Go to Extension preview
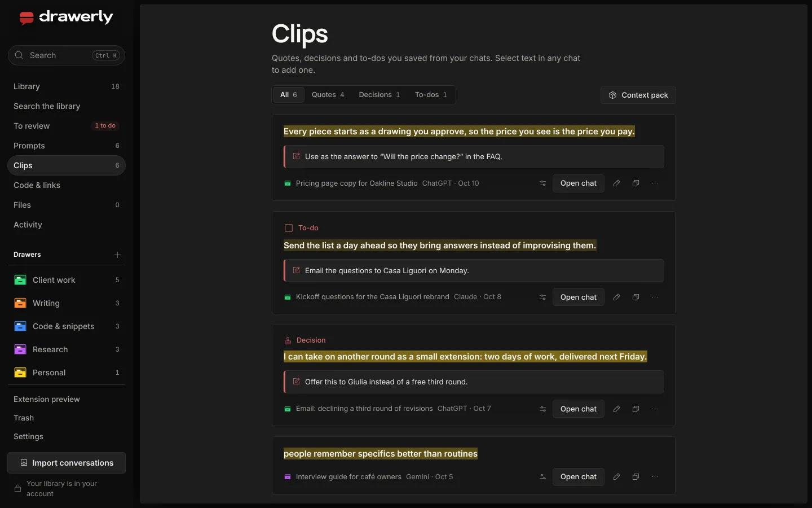 click(67, 399)
